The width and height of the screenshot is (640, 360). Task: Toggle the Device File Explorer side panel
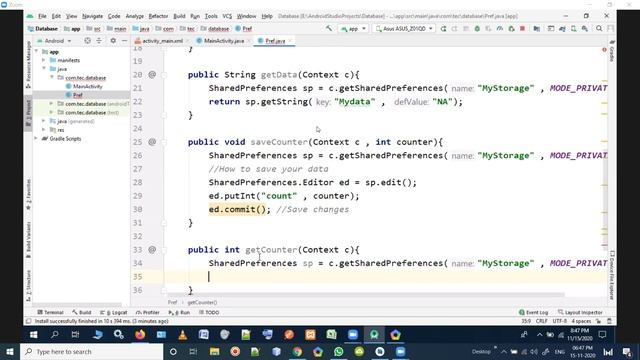(x=611, y=275)
